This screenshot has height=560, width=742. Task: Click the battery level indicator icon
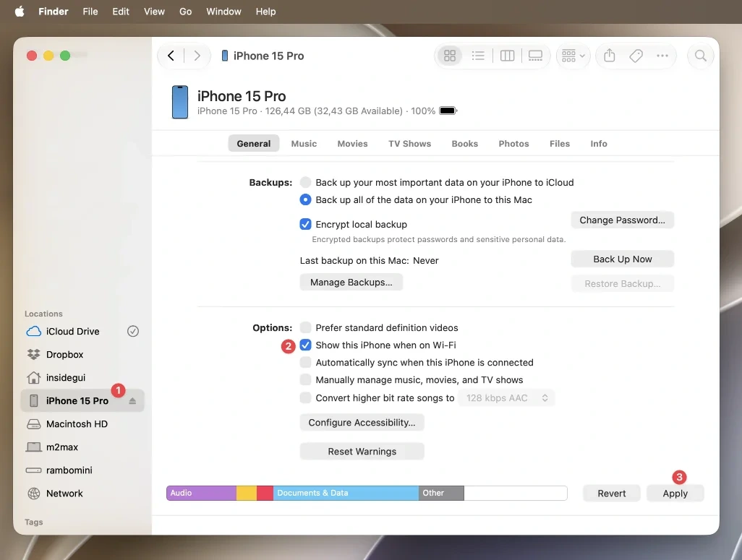(448, 111)
